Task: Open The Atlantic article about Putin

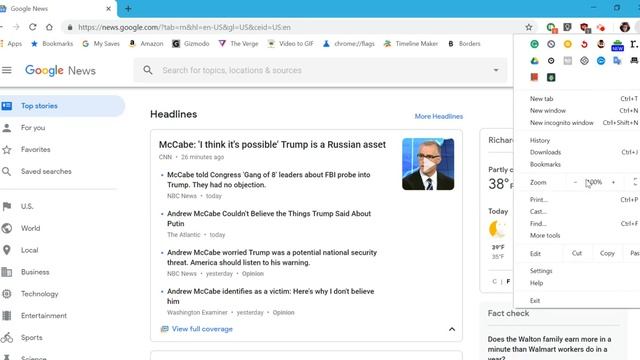Action: coord(269,218)
